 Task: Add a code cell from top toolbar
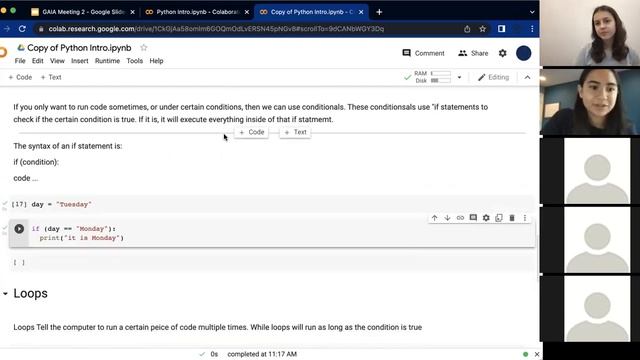click(x=20, y=77)
